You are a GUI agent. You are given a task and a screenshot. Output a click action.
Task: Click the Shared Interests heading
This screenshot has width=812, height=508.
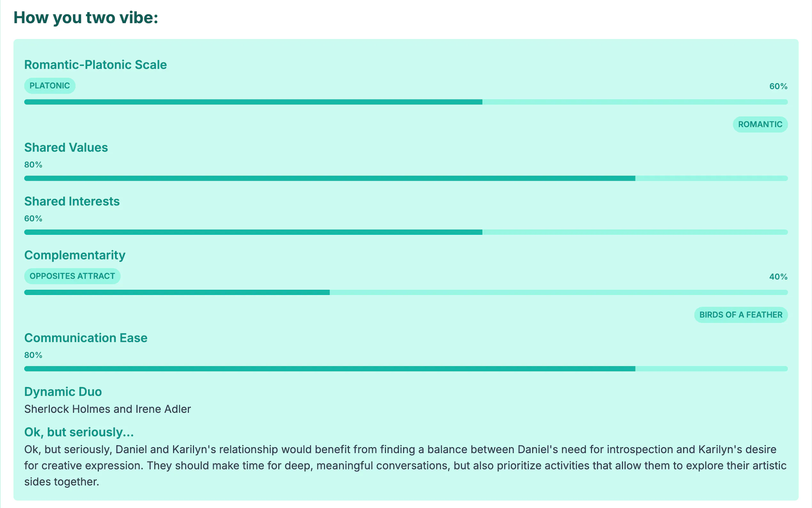click(x=72, y=201)
